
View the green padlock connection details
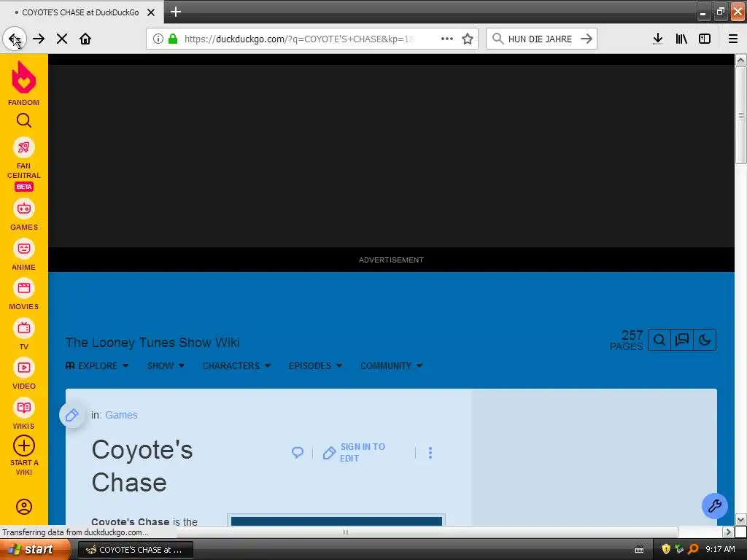click(173, 39)
